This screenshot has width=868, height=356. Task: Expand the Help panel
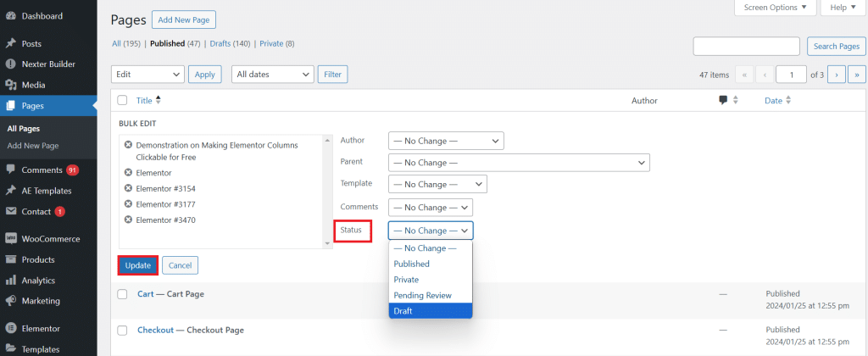click(843, 8)
